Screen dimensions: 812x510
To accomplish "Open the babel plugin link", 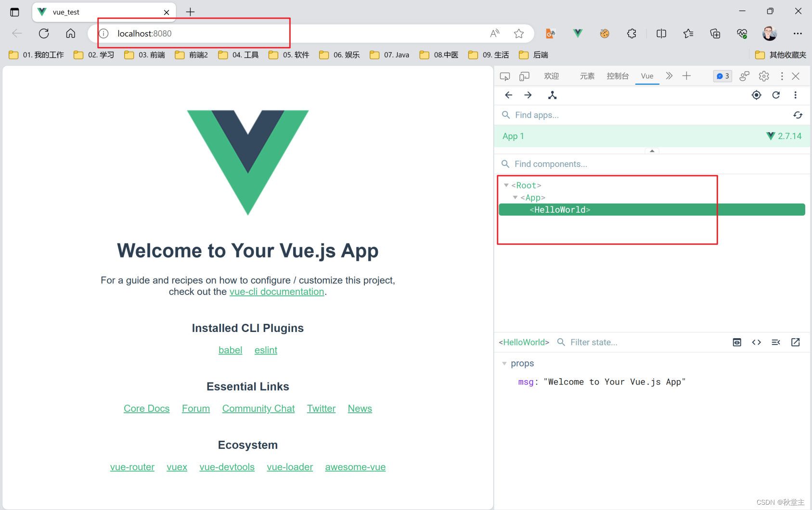I will click(x=230, y=350).
